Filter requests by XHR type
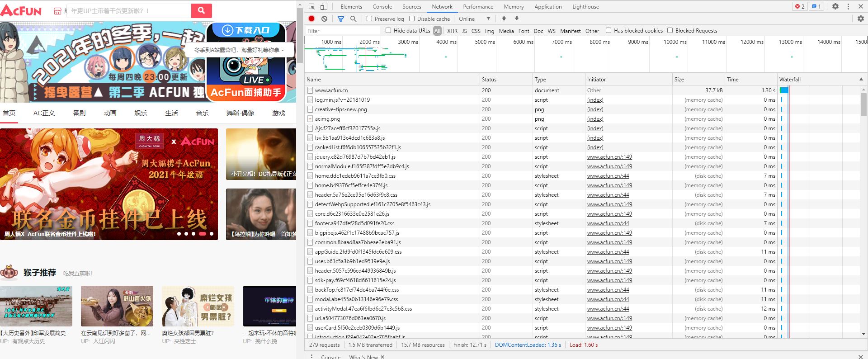The height and width of the screenshot is (359, 868). pos(452,31)
